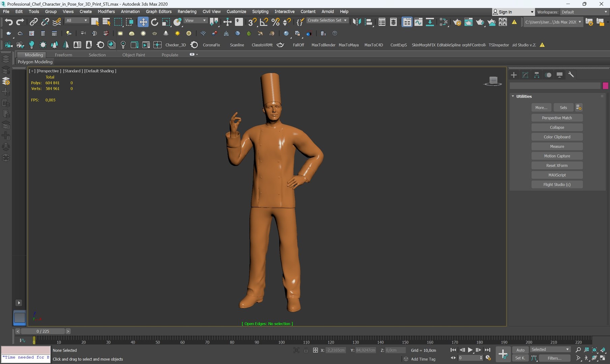Switch to the Freeform ribbon tab
This screenshot has height=364, width=610.
[63, 55]
